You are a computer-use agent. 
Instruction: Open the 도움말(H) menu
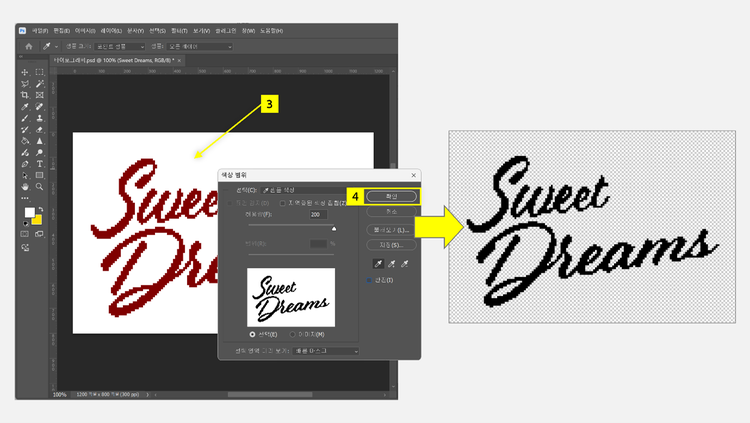pyautogui.click(x=271, y=31)
